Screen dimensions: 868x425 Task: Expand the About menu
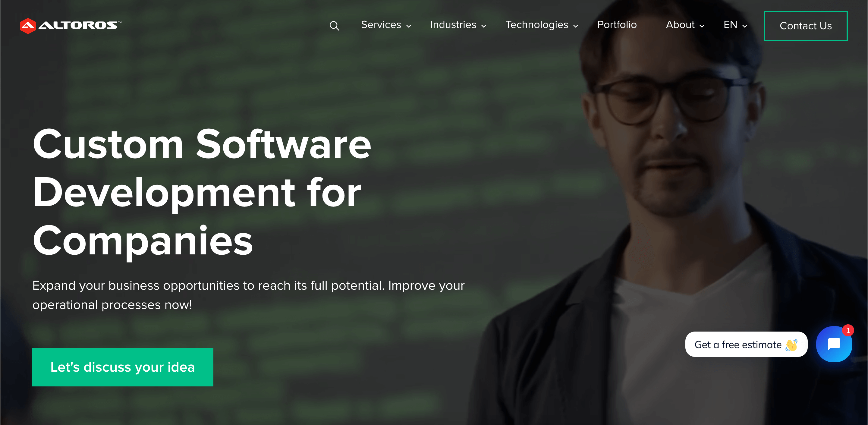pos(685,25)
